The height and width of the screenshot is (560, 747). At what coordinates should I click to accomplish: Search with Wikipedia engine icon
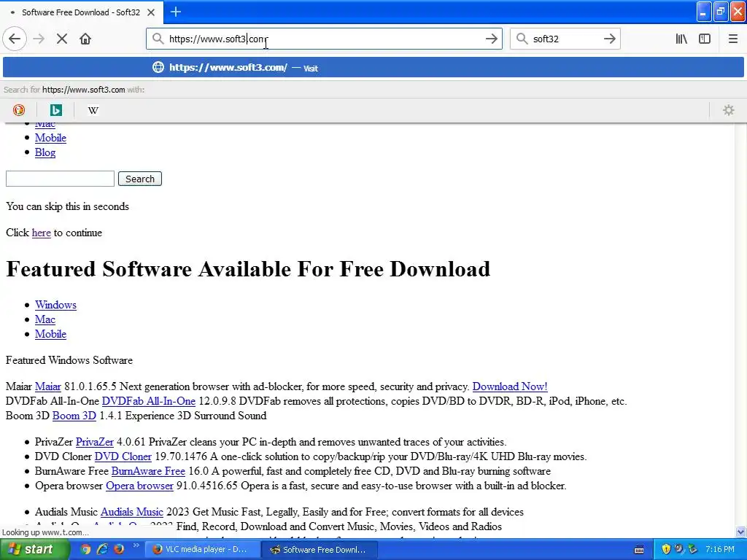point(93,111)
